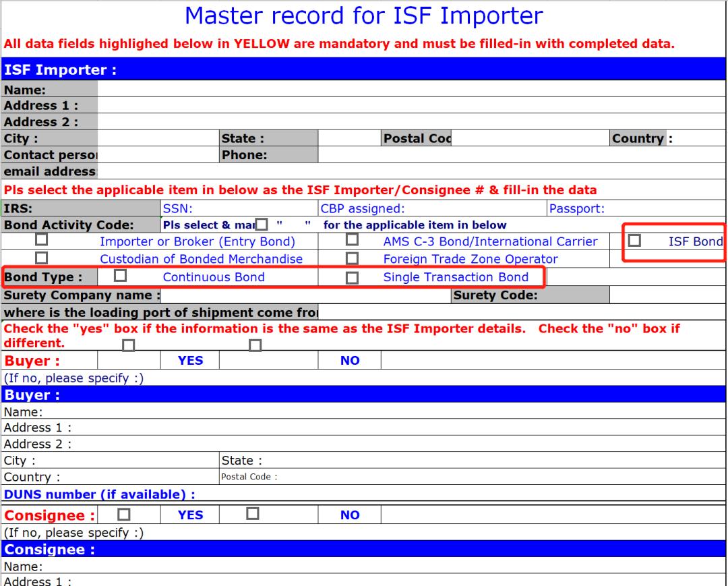Tick the Continuous Bond checkbox
Image resolution: width=728 pixels, height=586 pixels.
pyautogui.click(x=121, y=276)
